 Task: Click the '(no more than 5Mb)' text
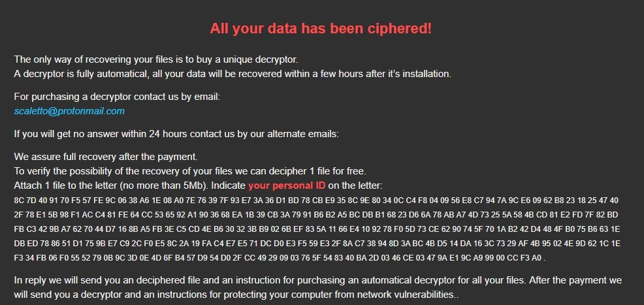pos(165,186)
